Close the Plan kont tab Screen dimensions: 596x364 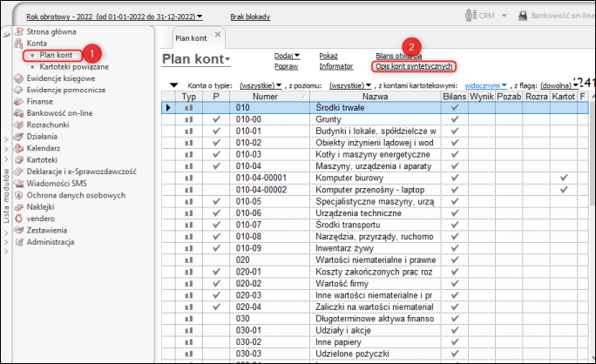coord(218,35)
